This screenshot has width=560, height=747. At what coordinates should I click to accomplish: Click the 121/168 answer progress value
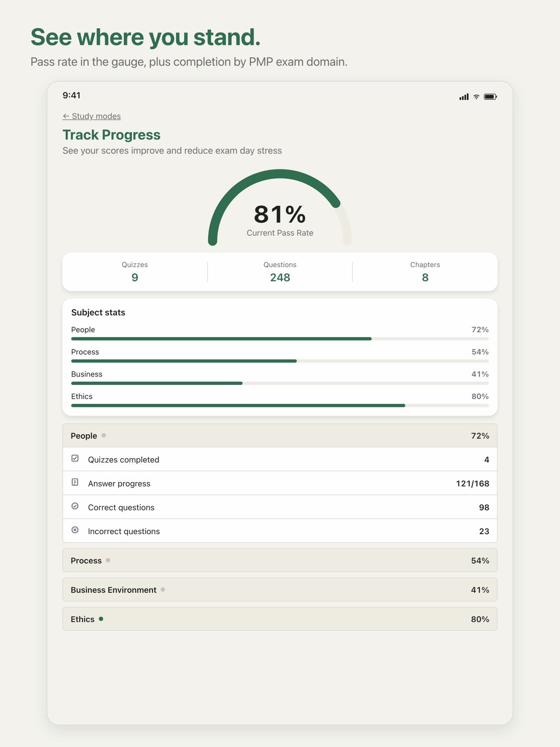coord(473,483)
